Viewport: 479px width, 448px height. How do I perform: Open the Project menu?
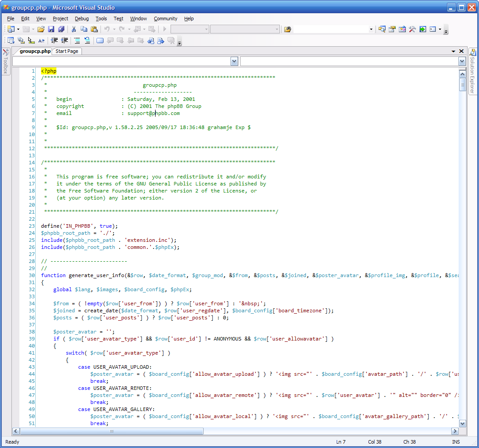coord(60,19)
